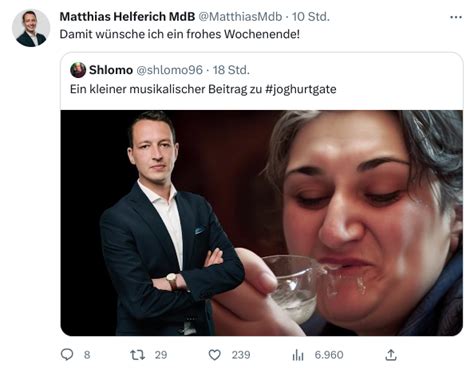This screenshot has height=368, width=474.
Task: Open Matthias Helferich profile avatar
Action: (x=31, y=28)
